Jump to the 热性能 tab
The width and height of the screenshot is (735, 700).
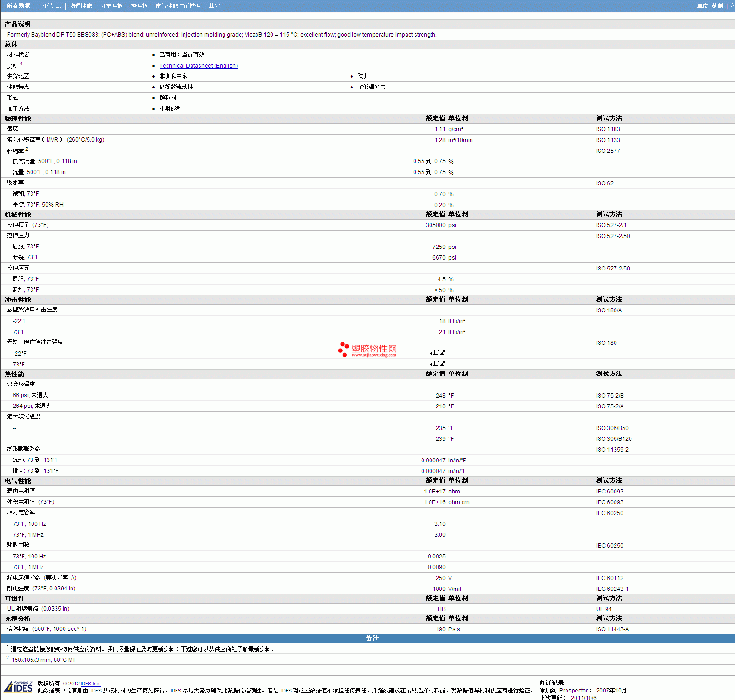point(139,6)
